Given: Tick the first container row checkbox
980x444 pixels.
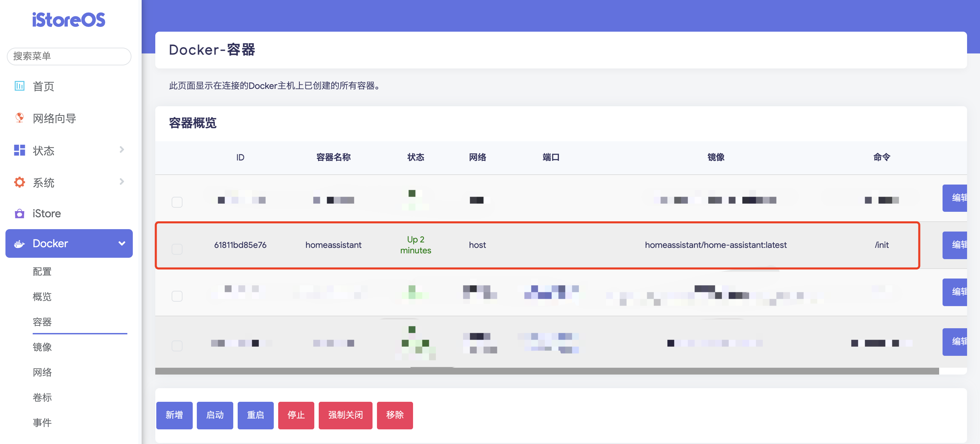Looking at the screenshot, I should pyautogui.click(x=177, y=202).
